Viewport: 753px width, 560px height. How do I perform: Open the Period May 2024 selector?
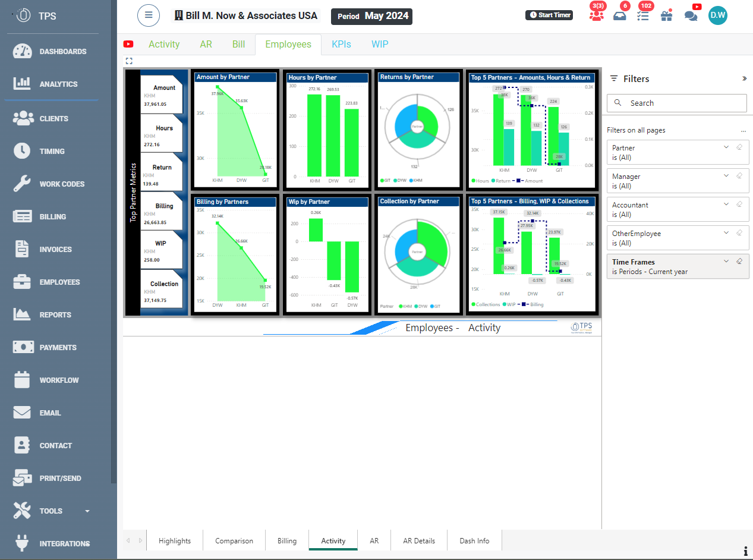tap(371, 16)
